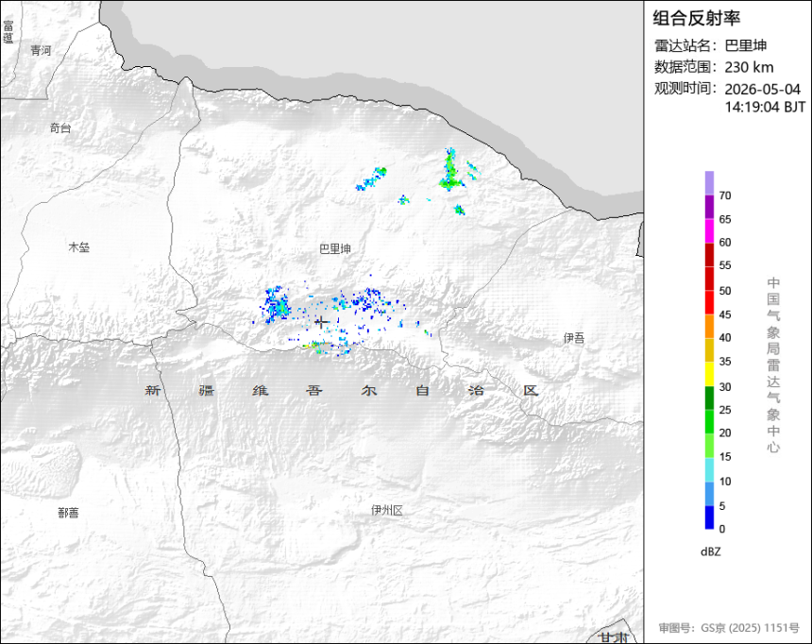Select the green 20–25 dBZ legend swatch
Image resolution: width=812 pixels, height=644 pixels.
(709, 422)
